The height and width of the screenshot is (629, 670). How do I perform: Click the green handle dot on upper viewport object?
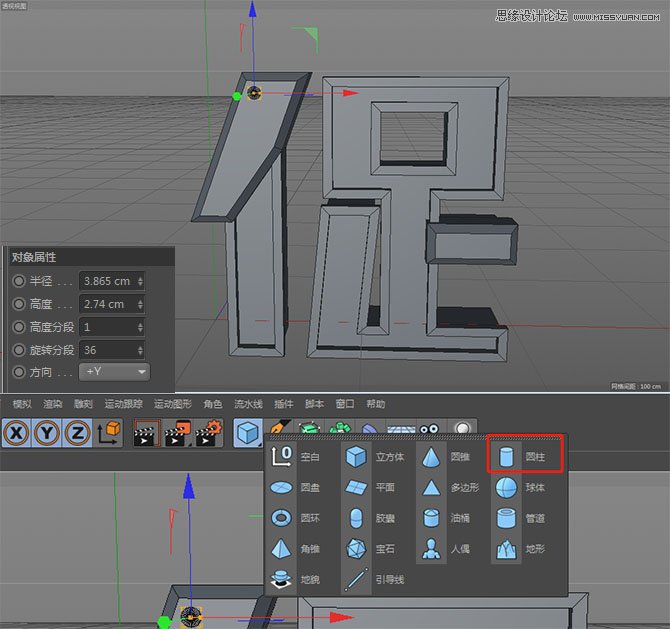(237, 97)
